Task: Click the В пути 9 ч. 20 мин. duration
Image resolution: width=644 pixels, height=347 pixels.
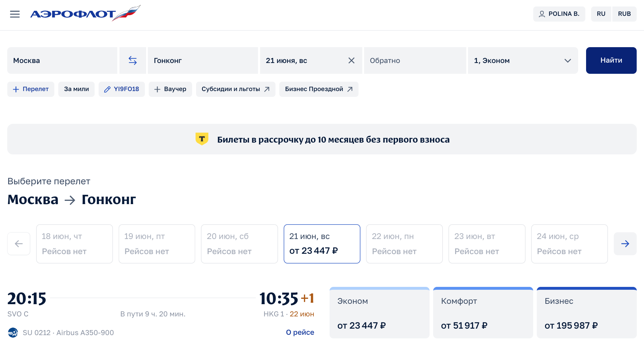Action: tap(153, 314)
